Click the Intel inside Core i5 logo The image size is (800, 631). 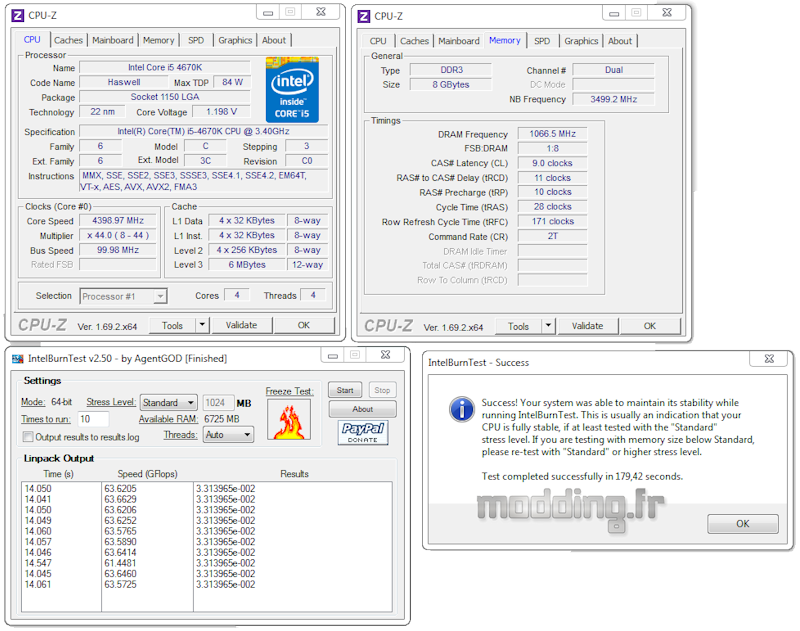(x=292, y=90)
